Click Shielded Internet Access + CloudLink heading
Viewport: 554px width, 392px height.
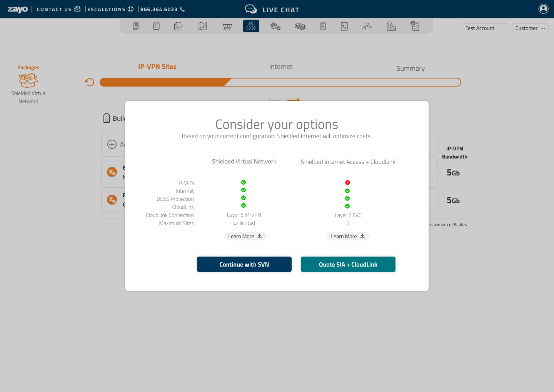click(x=348, y=162)
